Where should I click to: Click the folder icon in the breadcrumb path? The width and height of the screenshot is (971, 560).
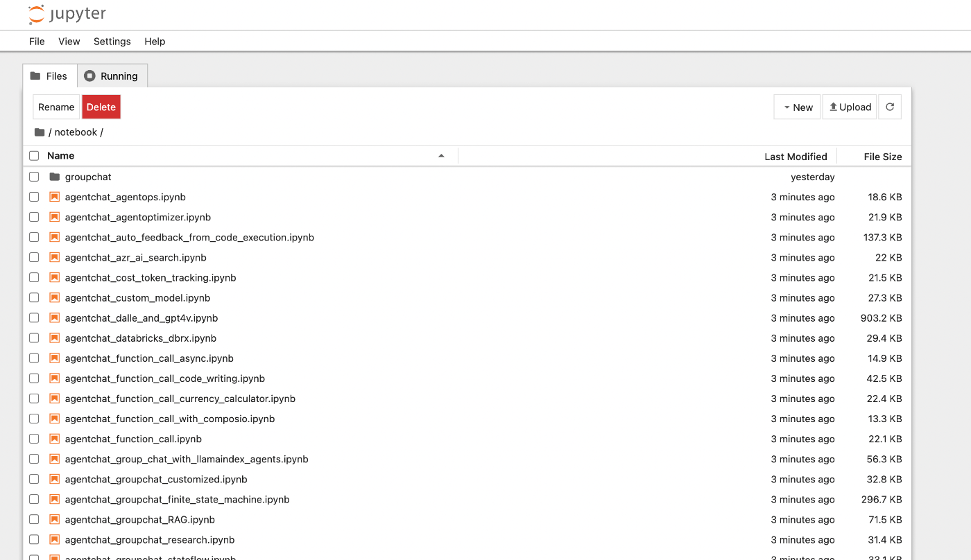39,132
